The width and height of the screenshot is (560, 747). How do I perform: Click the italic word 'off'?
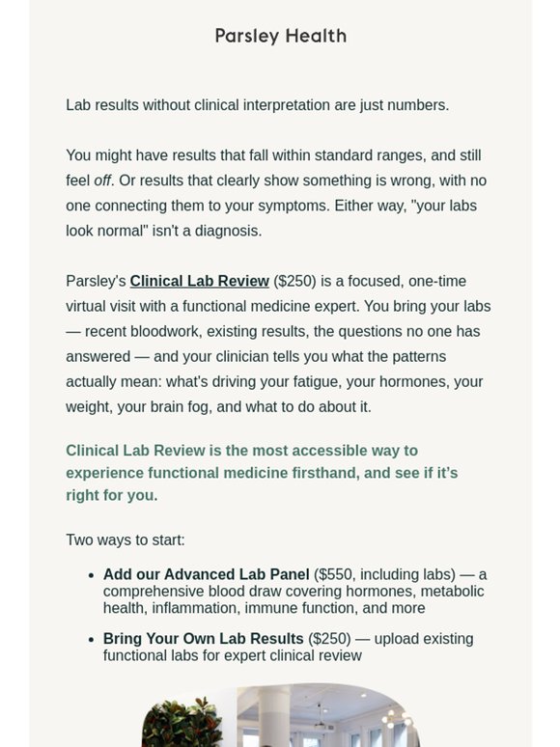click(x=102, y=180)
